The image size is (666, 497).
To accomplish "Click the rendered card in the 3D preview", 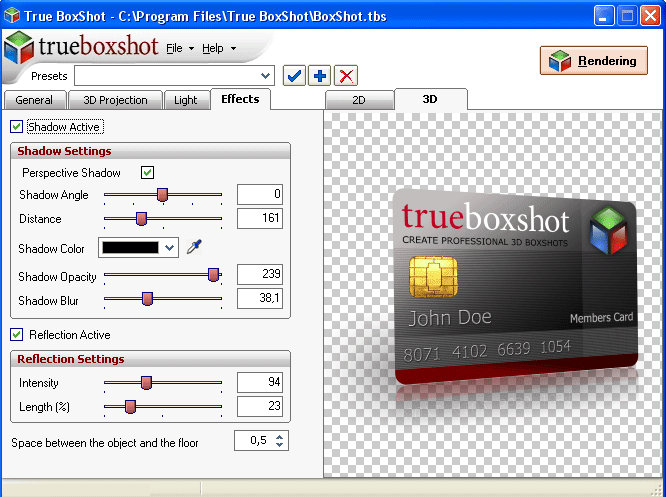I will pos(516,285).
